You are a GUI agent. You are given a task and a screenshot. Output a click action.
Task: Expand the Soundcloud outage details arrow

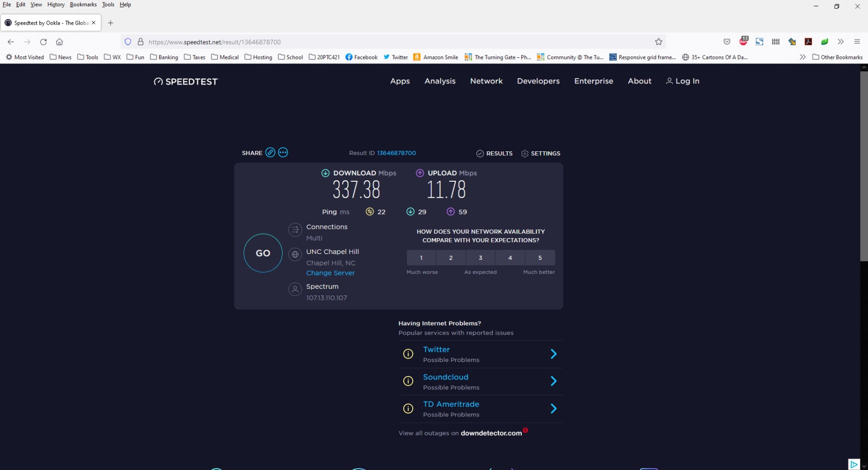pos(554,381)
